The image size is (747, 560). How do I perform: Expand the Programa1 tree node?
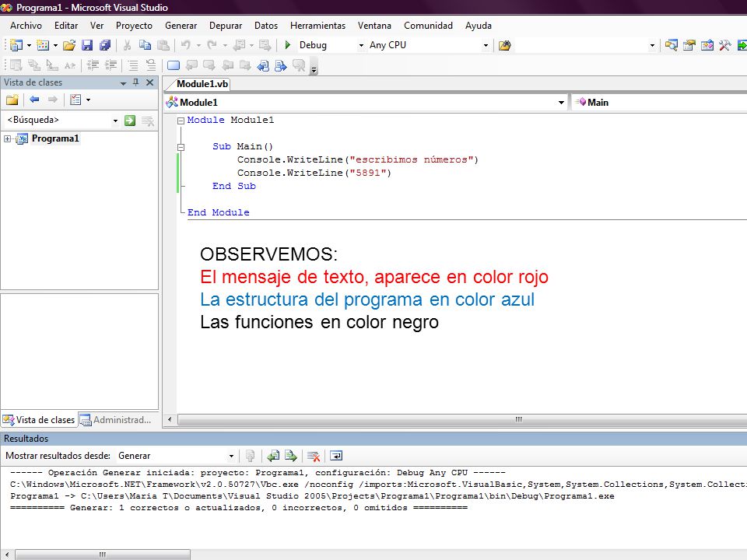[x=7, y=138]
